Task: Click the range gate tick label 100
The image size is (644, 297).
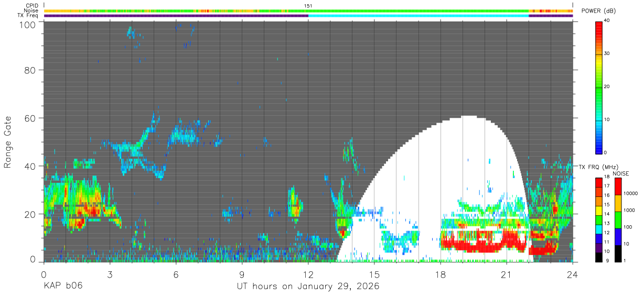Action: 28,24
